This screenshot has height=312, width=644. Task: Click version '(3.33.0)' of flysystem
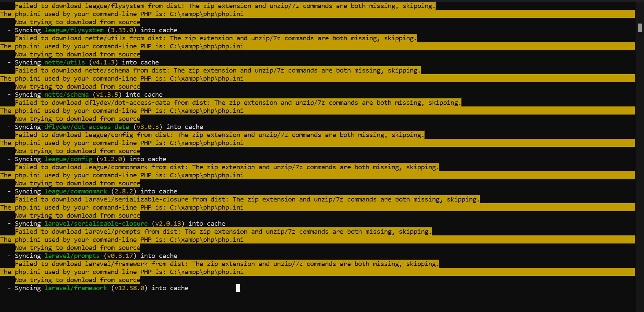pyautogui.click(x=122, y=30)
